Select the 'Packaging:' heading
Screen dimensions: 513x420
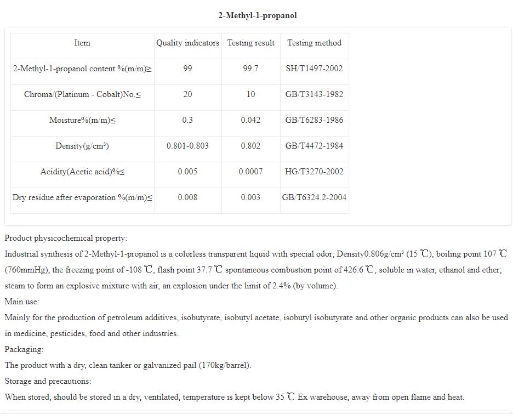(x=24, y=349)
